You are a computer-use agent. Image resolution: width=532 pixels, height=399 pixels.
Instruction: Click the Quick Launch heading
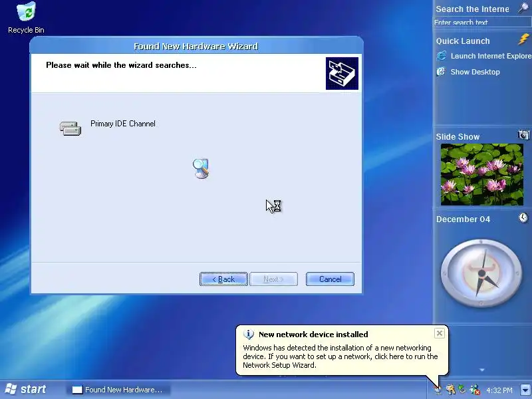(463, 41)
